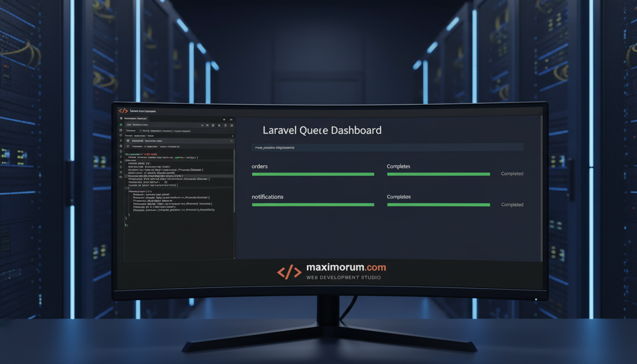Click the orders queue green progress bar

pos(313,174)
